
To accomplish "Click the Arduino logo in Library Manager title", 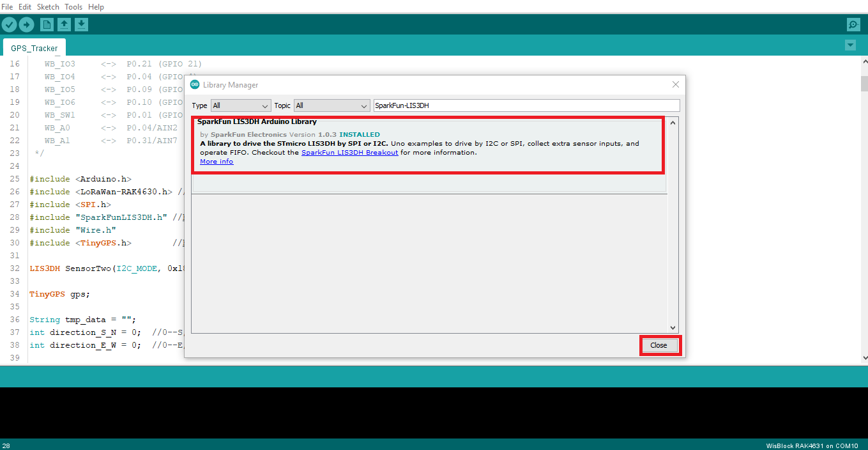I will (x=195, y=85).
